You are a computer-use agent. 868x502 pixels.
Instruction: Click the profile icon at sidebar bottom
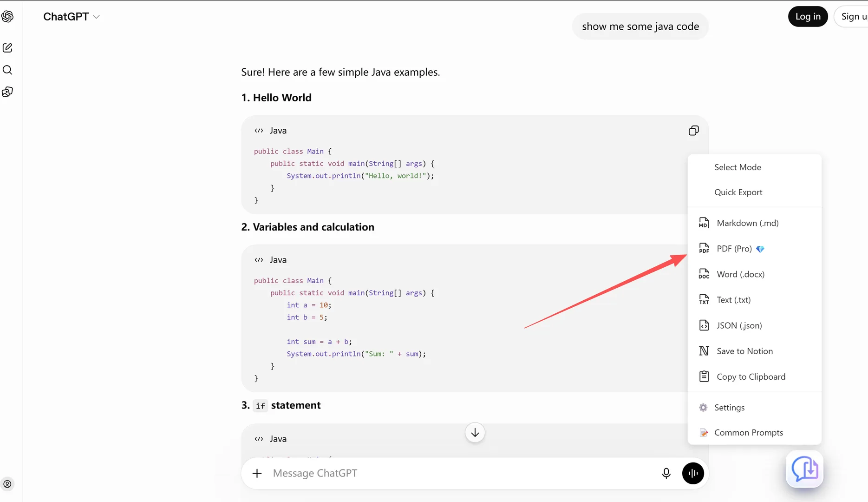pos(7,484)
